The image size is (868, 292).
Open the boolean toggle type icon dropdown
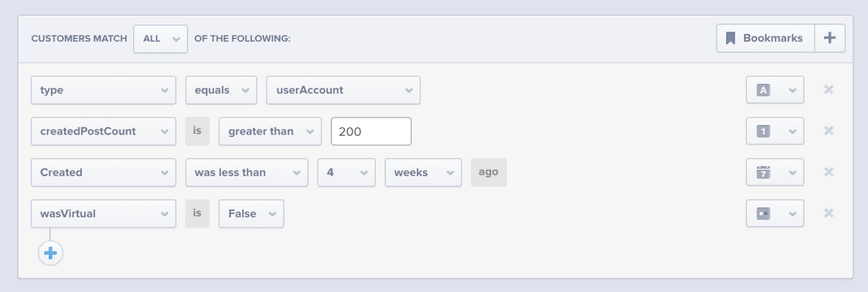pos(775,213)
